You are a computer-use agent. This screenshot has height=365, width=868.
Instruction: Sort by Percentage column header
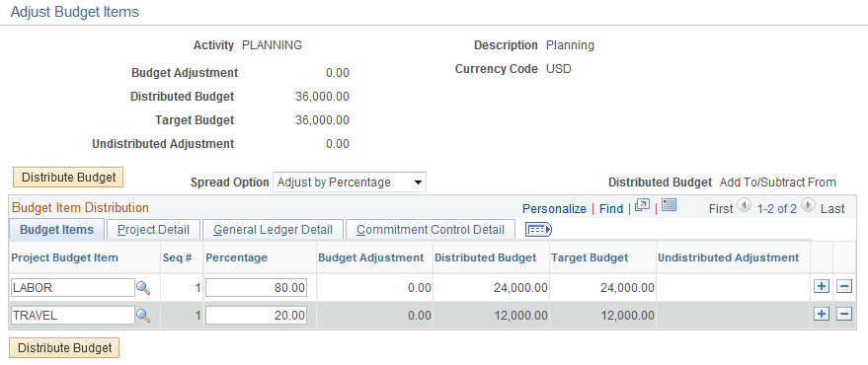(x=236, y=257)
